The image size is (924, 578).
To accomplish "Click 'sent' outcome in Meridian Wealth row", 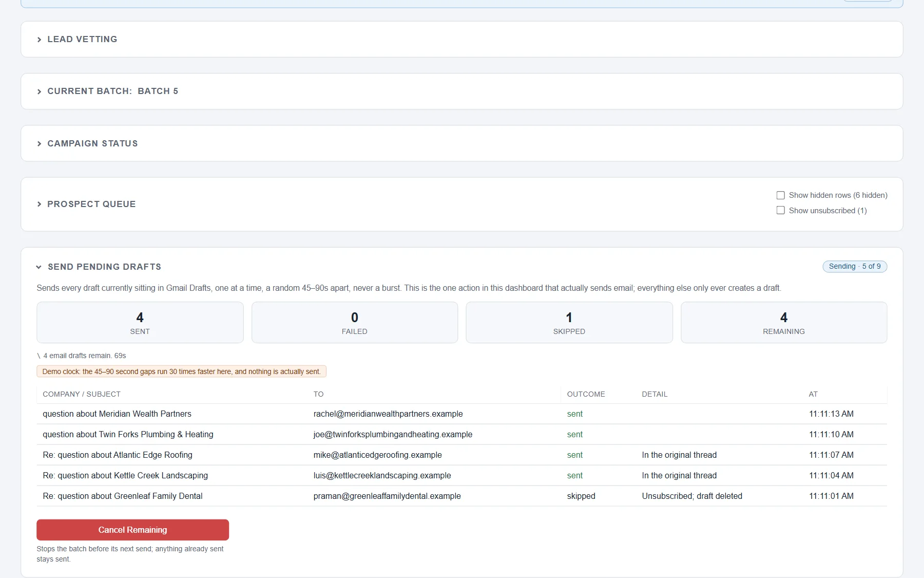I will click(x=575, y=414).
